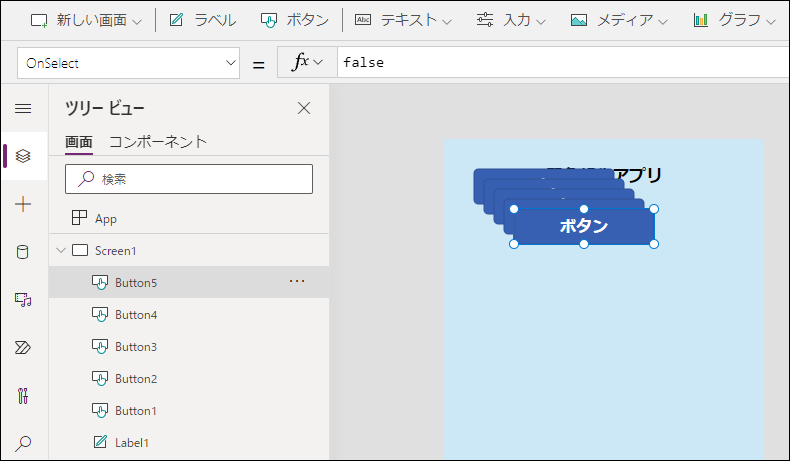The height and width of the screenshot is (461, 790).
Task: Click the Screen1 rectangle icon
Action: pos(80,250)
